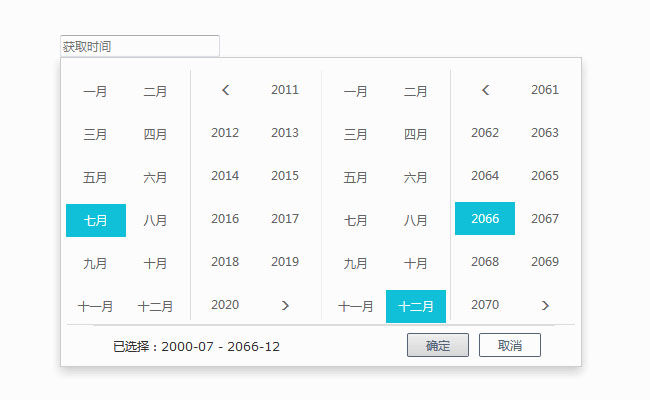Go to previous years beside 2061
650x400 pixels.
485,90
